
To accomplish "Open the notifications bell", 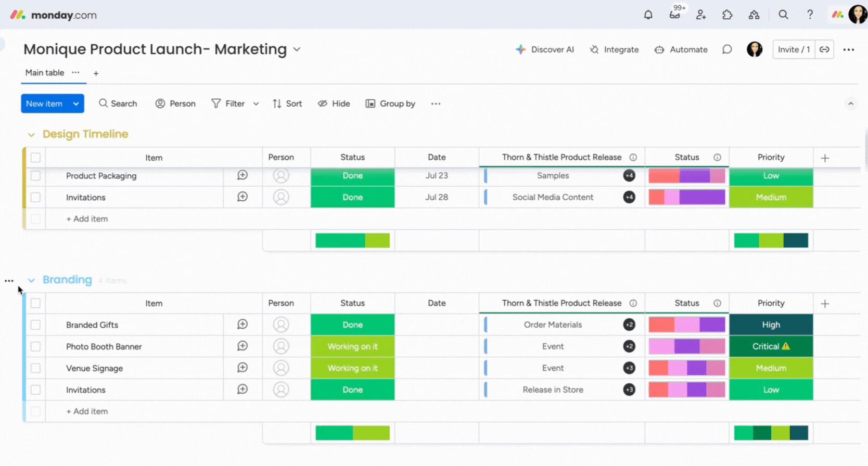I will pos(648,15).
